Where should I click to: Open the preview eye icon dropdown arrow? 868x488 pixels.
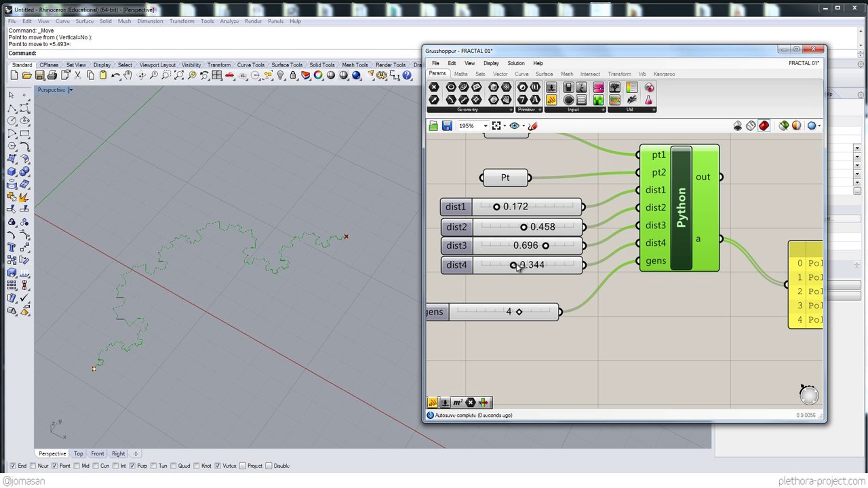tap(523, 126)
